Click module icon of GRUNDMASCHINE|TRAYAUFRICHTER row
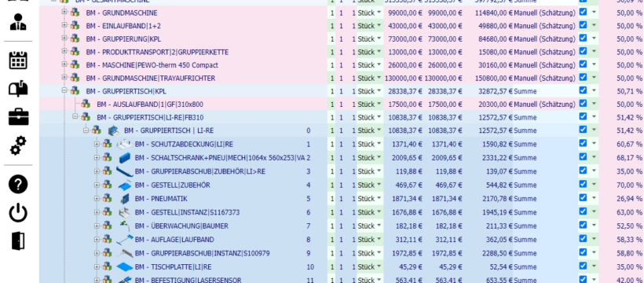 [75, 78]
